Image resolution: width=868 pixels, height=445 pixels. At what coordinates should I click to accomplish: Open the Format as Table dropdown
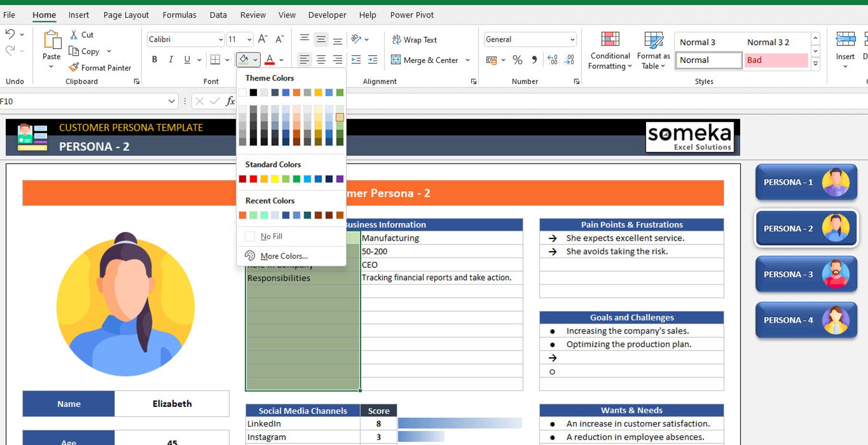pos(653,50)
